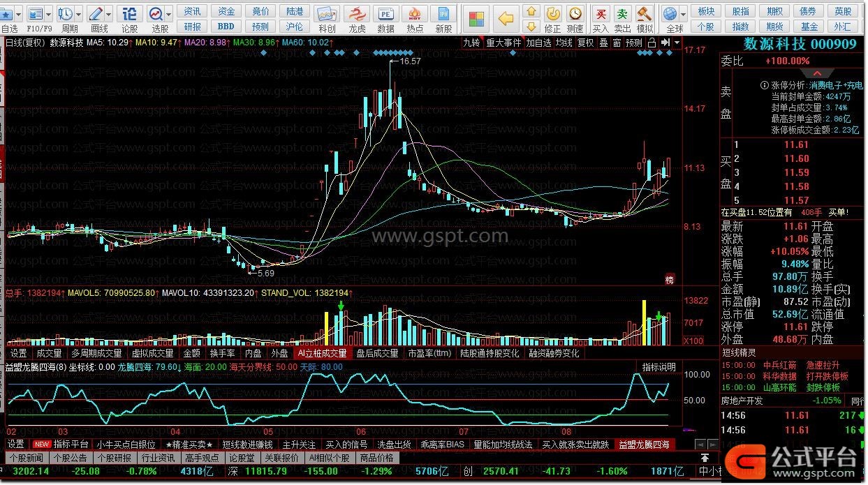Expand the F10/F9 dropdown arrow
868x485 pixels.
coord(47,14)
